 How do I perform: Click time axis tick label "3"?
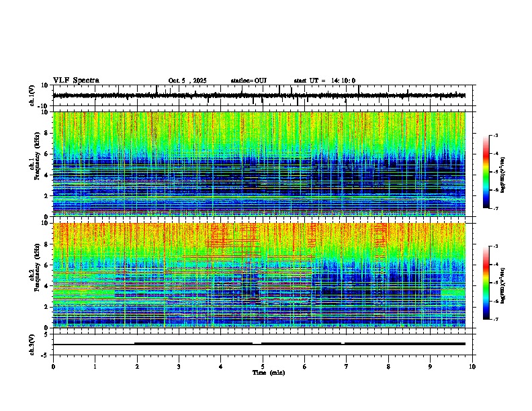pyautogui.click(x=179, y=367)
